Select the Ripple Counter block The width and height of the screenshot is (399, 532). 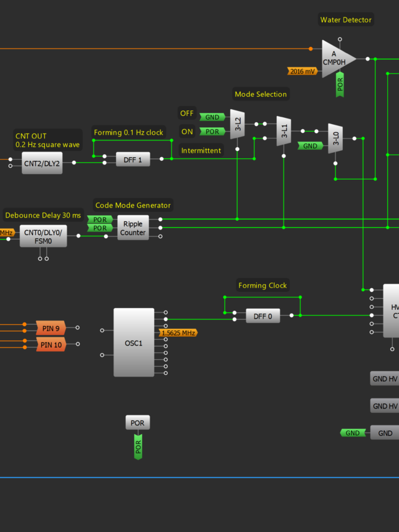coord(133,228)
